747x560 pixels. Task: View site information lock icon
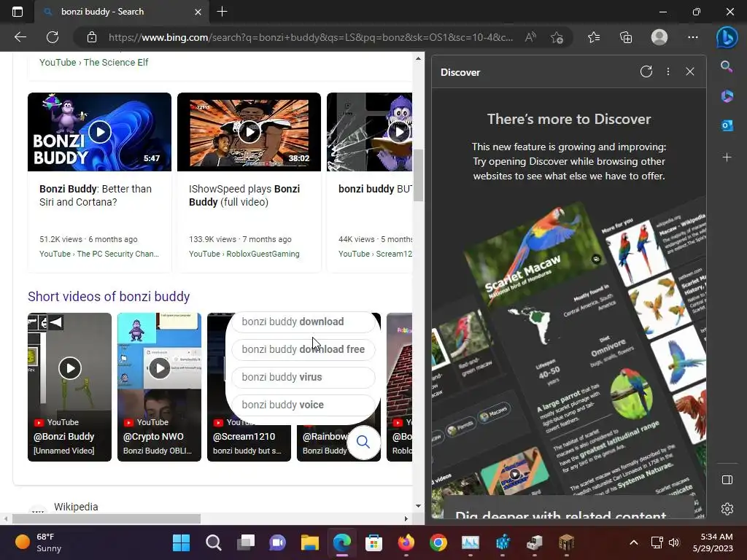pyautogui.click(x=92, y=37)
